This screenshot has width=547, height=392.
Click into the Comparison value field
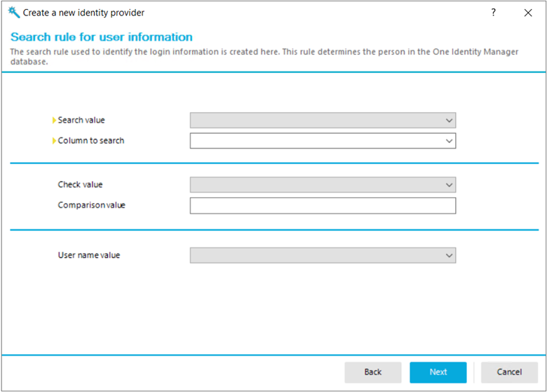[x=323, y=205]
